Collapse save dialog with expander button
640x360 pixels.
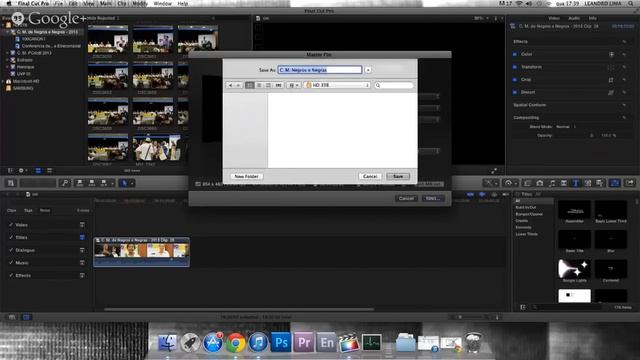(368, 70)
